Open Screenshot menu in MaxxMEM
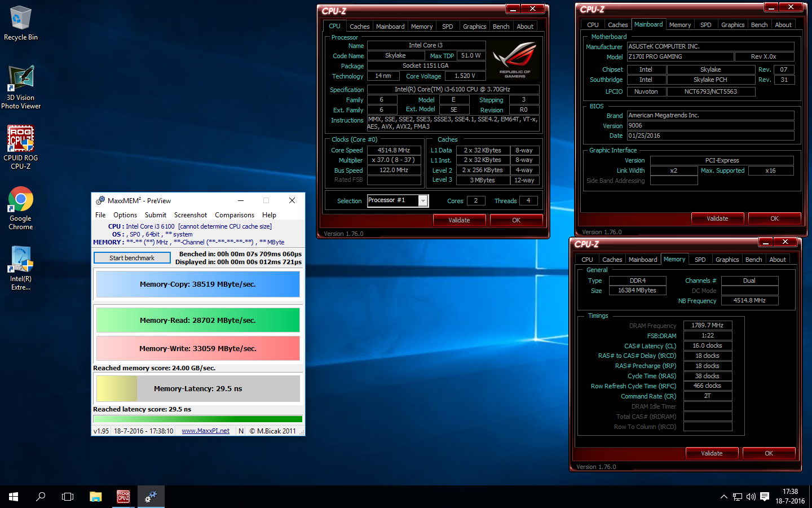Screen dimensions: 812x508 click(191, 215)
